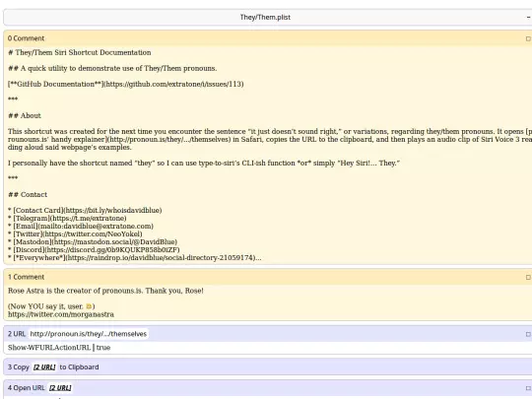
Task: Click 'to Clipboard' text in action 3
Action: [x=80, y=367]
